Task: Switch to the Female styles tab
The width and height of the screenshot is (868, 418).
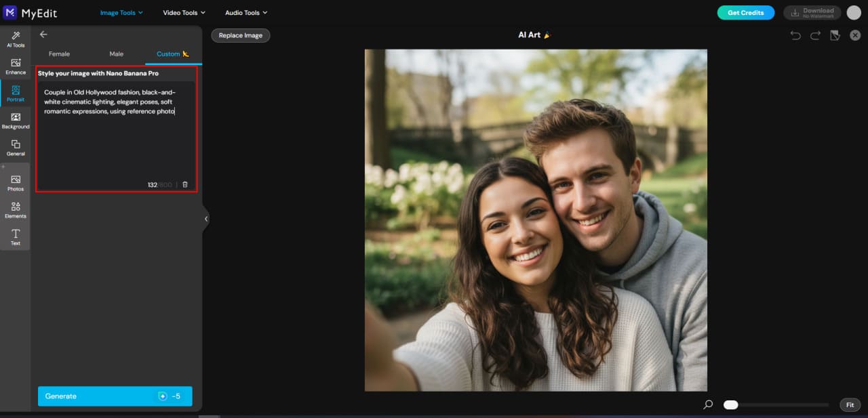Action: coord(59,54)
